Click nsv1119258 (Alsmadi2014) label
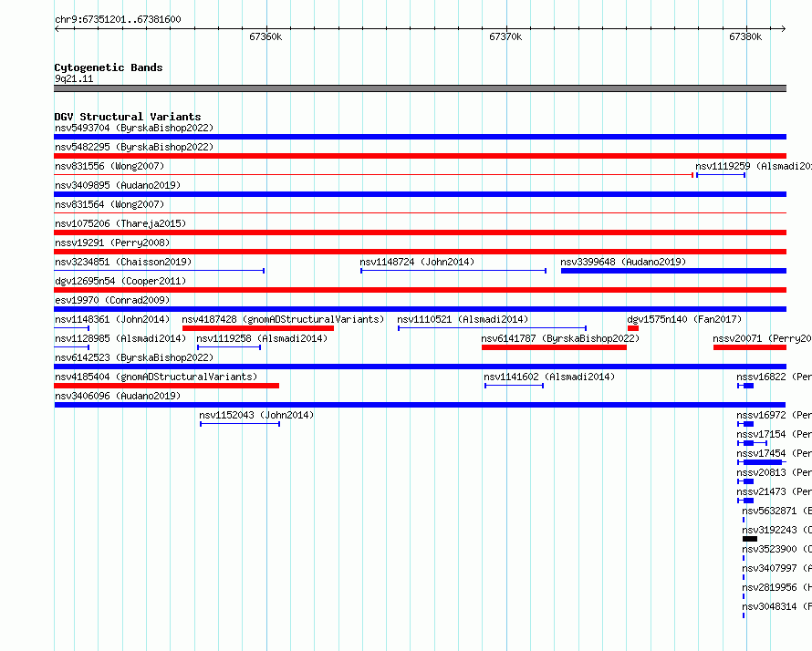This screenshot has width=812, height=651. [262, 338]
